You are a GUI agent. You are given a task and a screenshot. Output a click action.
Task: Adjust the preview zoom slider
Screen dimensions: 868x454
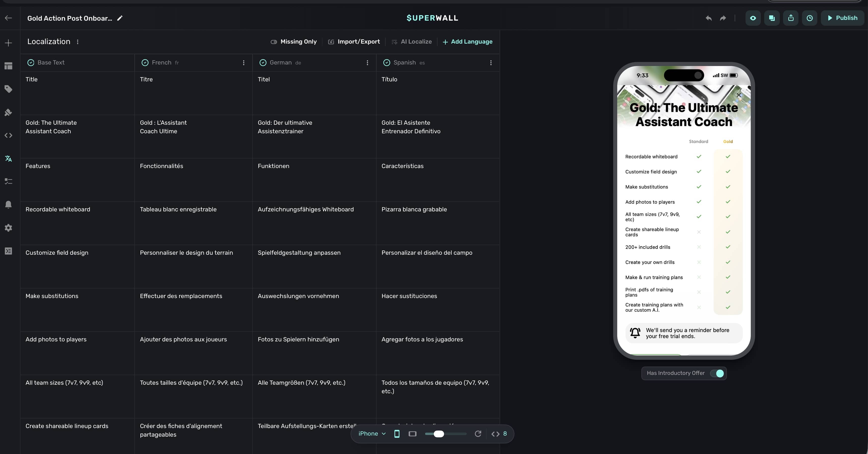(439, 434)
